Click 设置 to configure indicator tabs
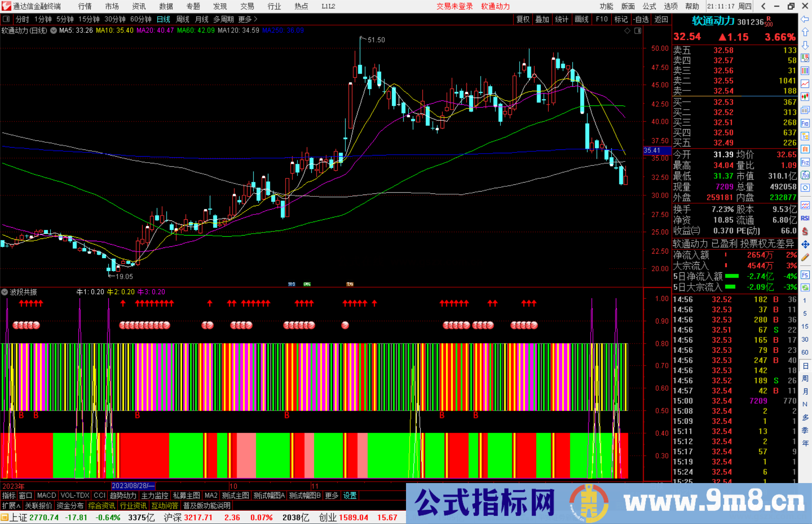The height and width of the screenshot is (524, 812). pyautogui.click(x=349, y=495)
